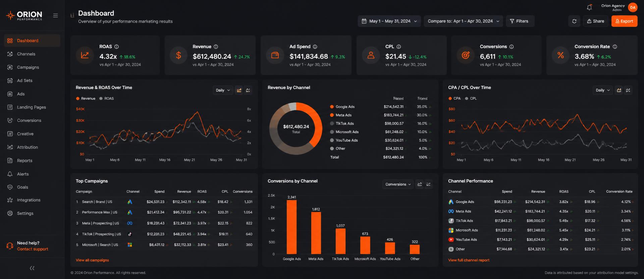Open the OA user avatar
Image resolution: width=644 pixels, height=279 pixels.
point(633,7)
